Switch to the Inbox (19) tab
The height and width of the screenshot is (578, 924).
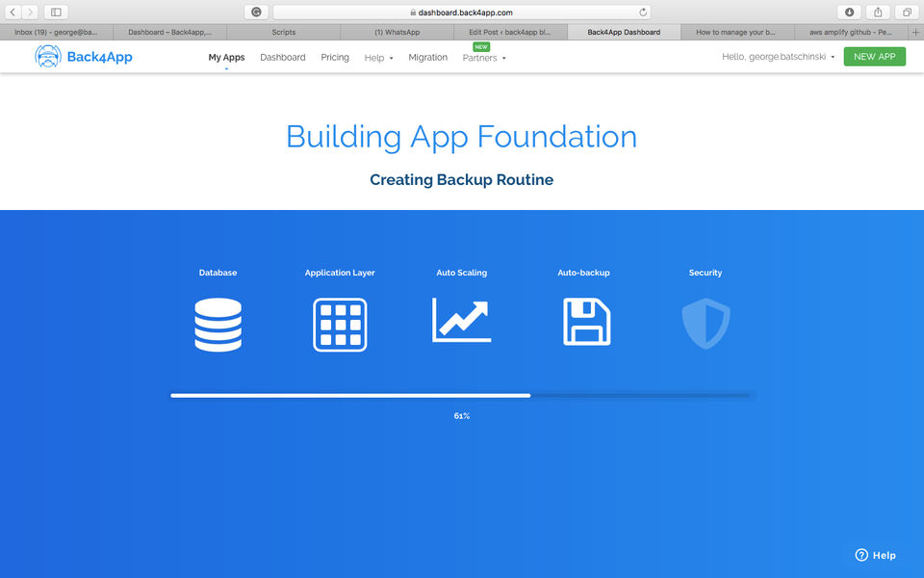57,33
